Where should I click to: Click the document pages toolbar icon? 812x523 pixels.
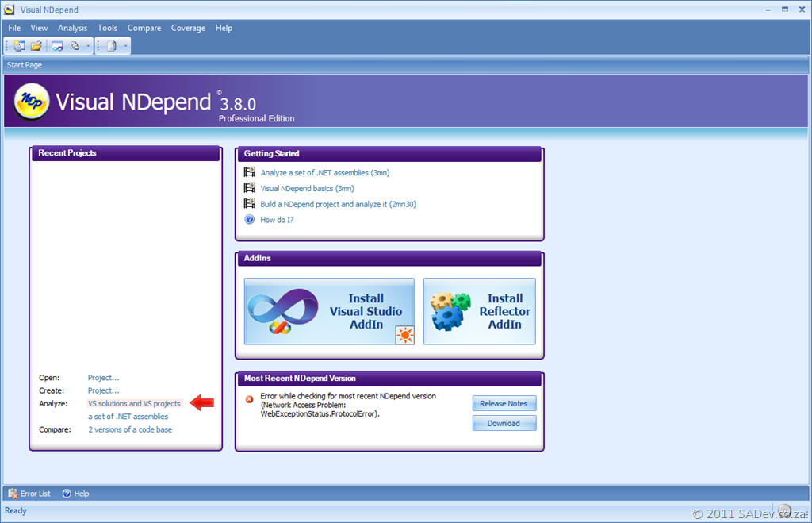click(111, 46)
